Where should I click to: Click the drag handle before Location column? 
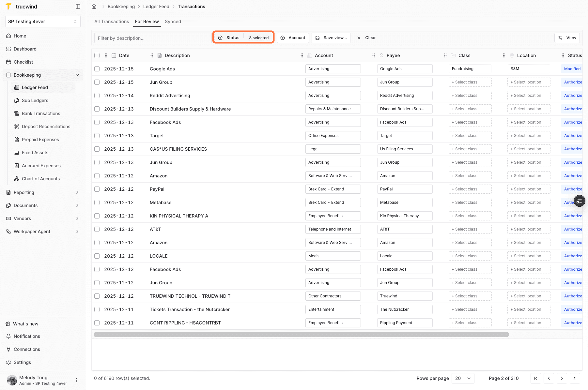[504, 55]
